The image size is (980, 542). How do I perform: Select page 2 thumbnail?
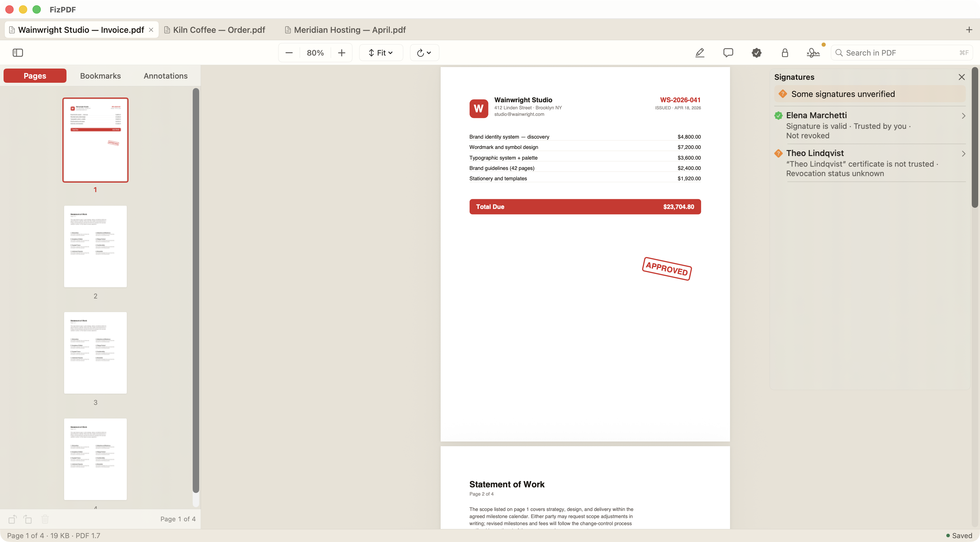tap(95, 246)
